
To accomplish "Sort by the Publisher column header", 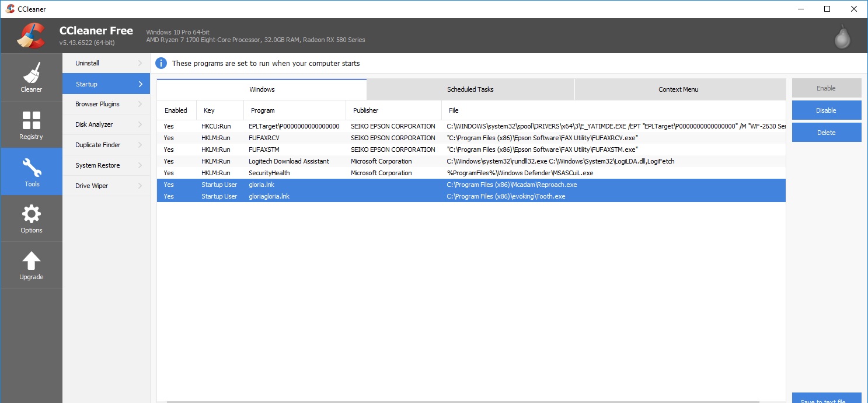I will (x=394, y=110).
